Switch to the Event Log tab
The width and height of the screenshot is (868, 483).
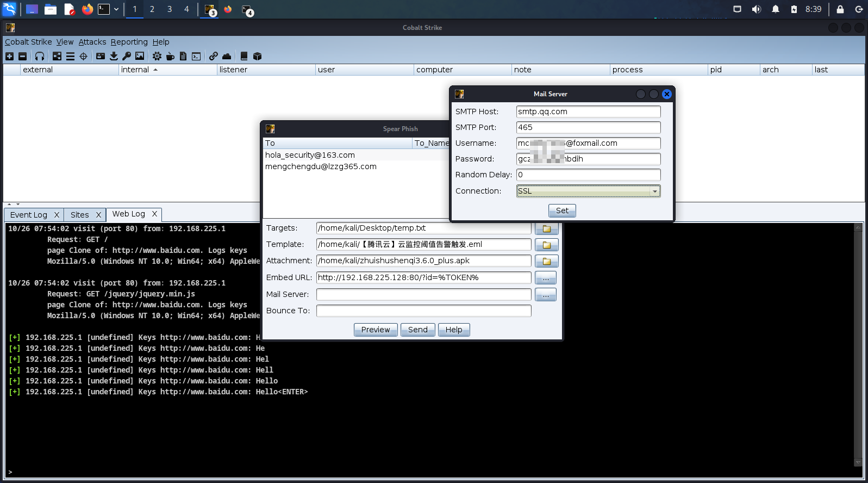coord(29,215)
